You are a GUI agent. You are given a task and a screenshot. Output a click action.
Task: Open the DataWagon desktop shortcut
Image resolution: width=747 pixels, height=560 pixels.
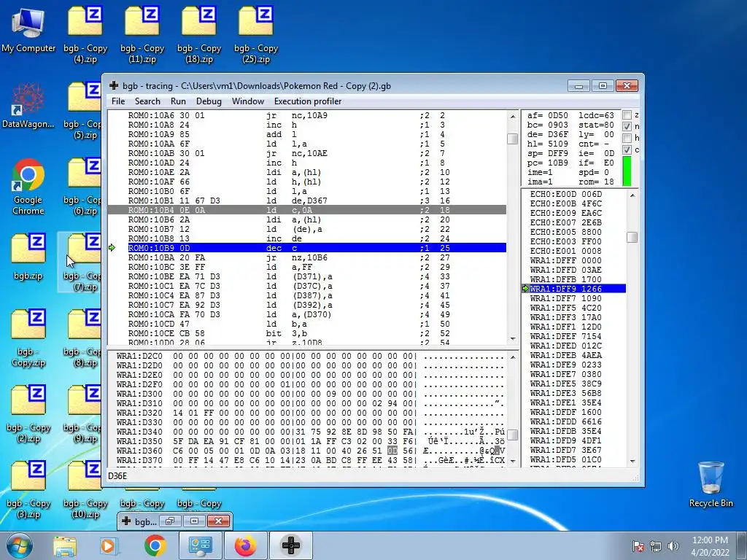pyautogui.click(x=28, y=106)
